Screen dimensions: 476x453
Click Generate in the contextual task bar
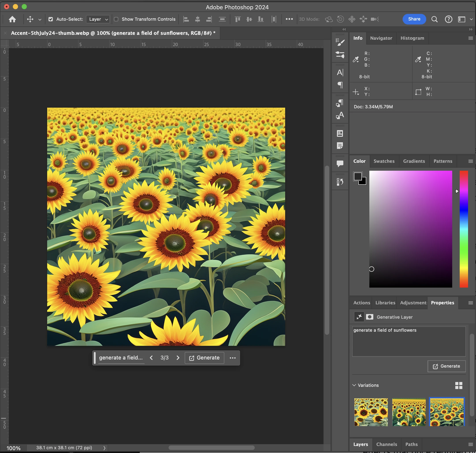coord(204,358)
